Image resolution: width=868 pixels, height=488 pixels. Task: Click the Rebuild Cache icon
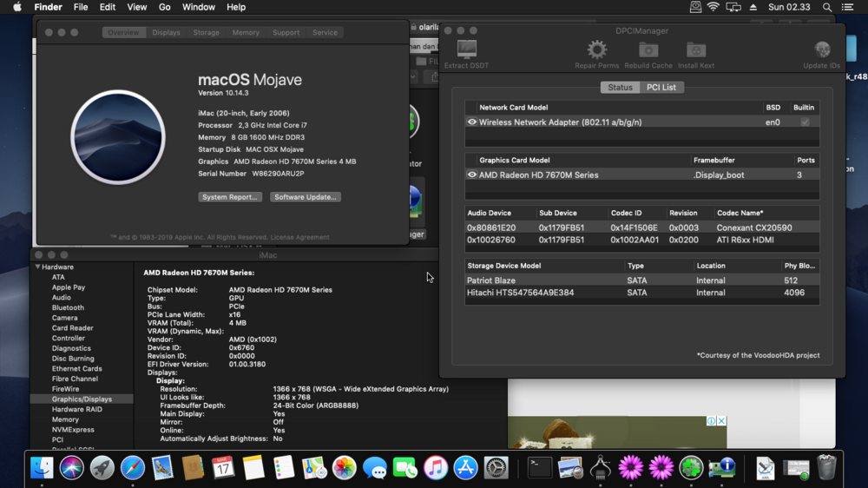pos(648,49)
